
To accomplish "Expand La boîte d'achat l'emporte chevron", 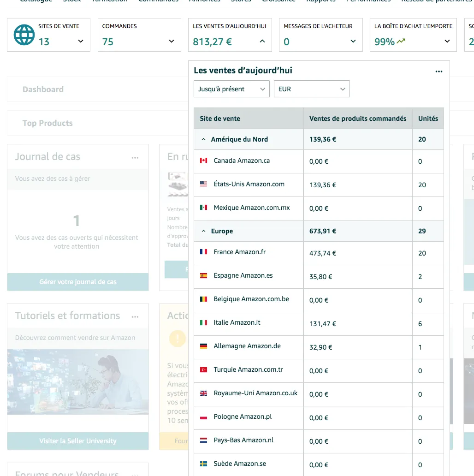I will pyautogui.click(x=447, y=41).
